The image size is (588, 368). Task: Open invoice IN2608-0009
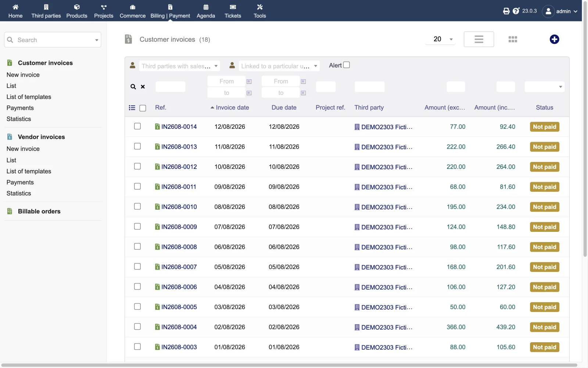click(x=179, y=227)
